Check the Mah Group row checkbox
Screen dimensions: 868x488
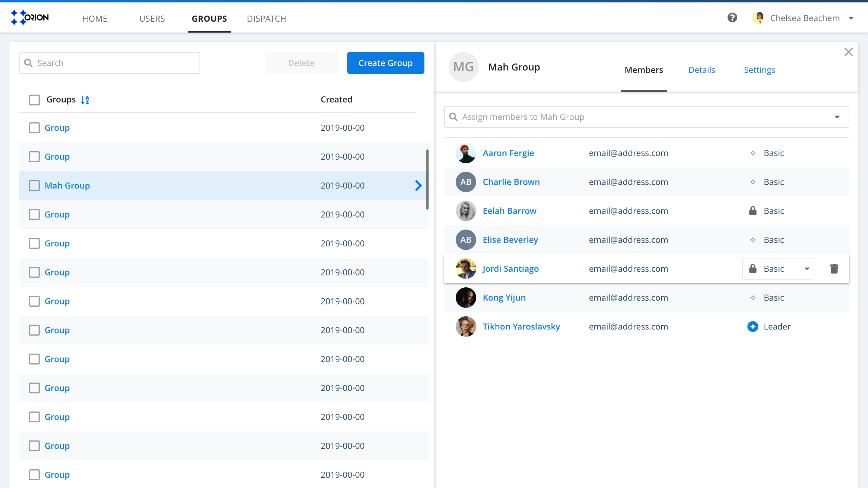(x=34, y=185)
